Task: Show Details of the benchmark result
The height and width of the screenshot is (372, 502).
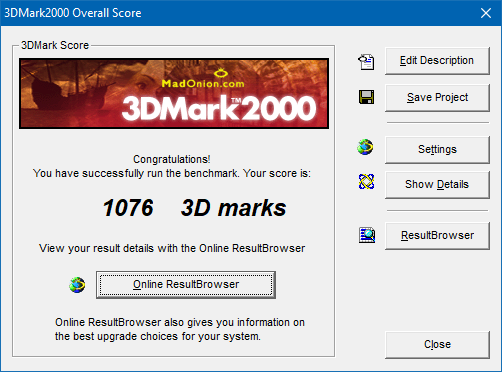Action: point(437,185)
